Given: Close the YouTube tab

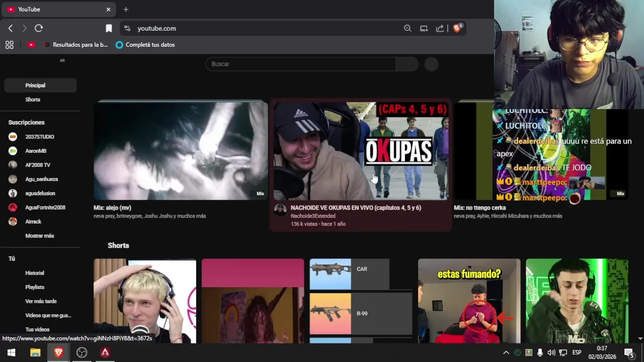Looking at the screenshot, I should pos(108,9).
